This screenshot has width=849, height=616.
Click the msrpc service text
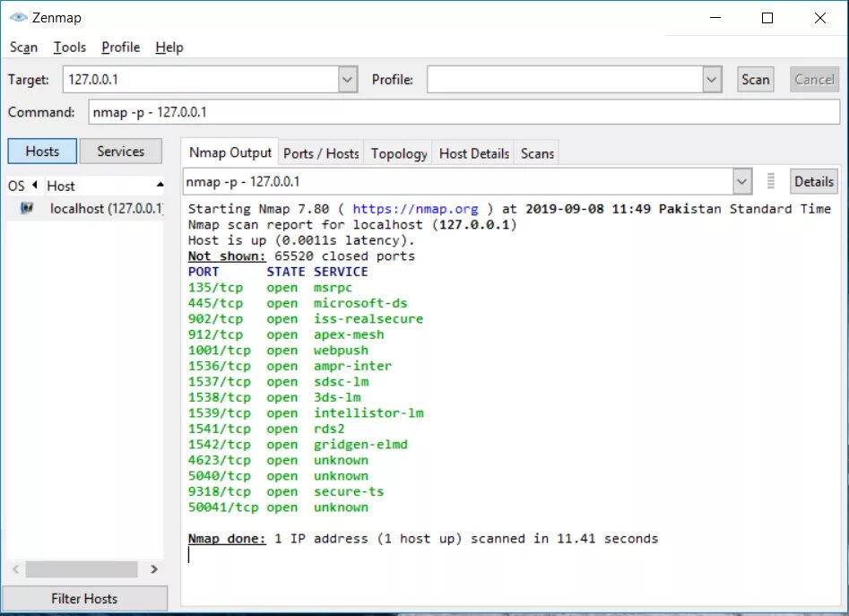pyautogui.click(x=333, y=288)
